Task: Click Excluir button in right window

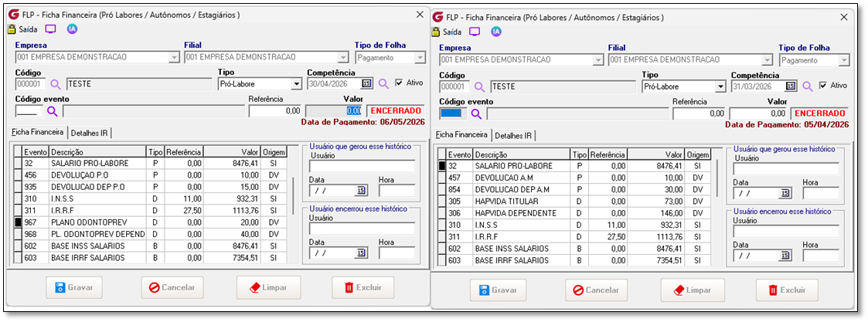Action: (x=787, y=290)
